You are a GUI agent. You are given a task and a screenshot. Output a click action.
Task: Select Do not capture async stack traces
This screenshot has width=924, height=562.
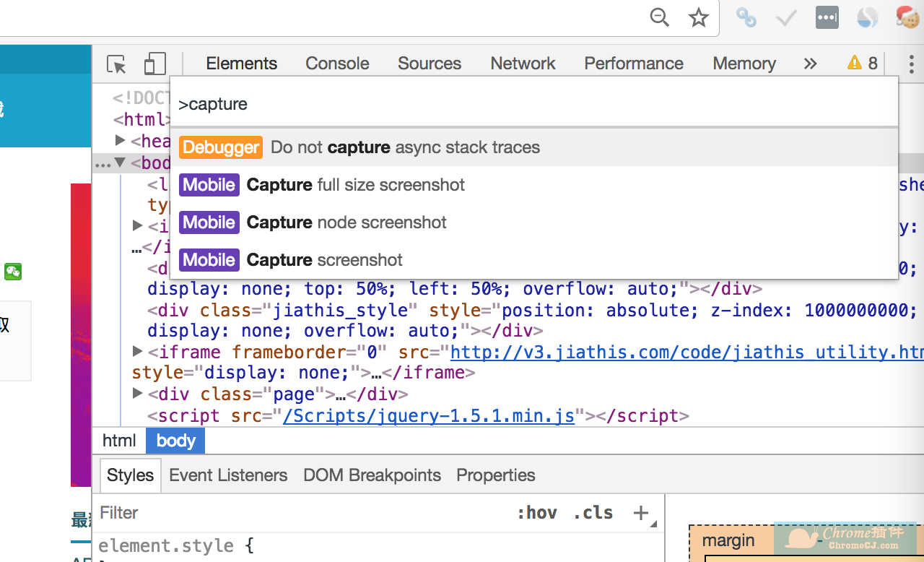534,147
